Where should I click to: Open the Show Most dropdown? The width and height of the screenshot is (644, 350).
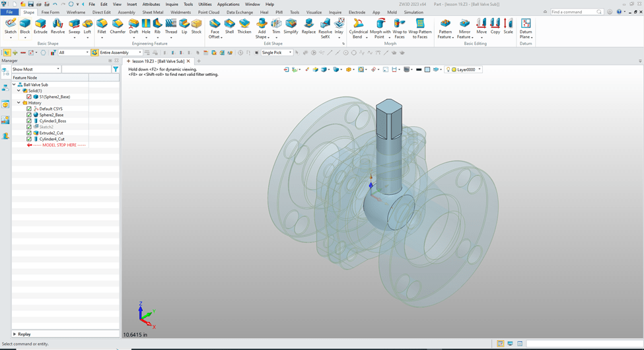(36, 69)
